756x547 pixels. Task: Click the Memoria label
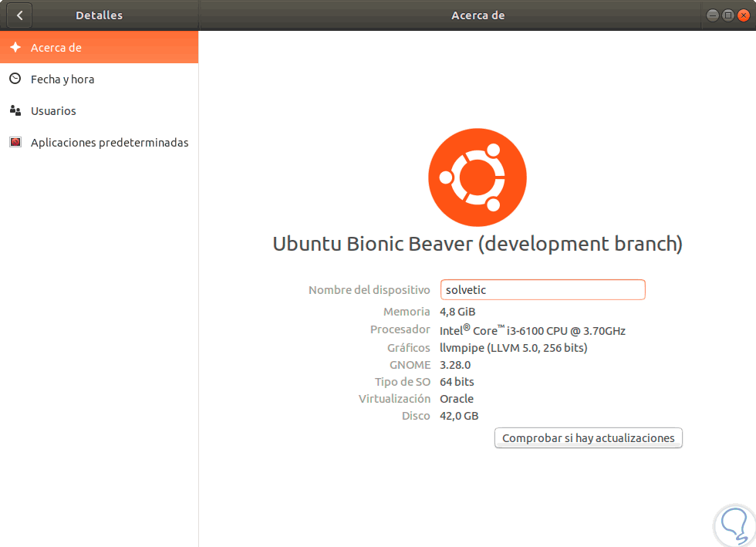[x=407, y=312]
